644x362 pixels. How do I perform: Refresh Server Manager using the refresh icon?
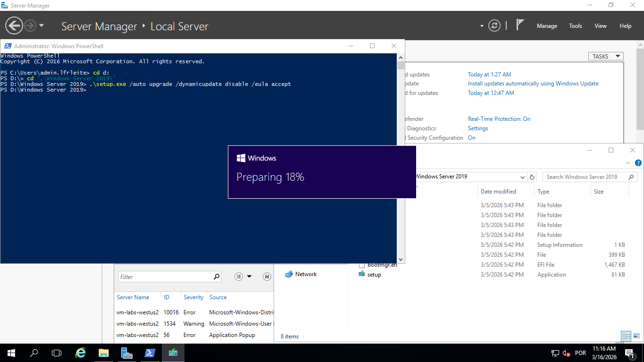pos(494,25)
